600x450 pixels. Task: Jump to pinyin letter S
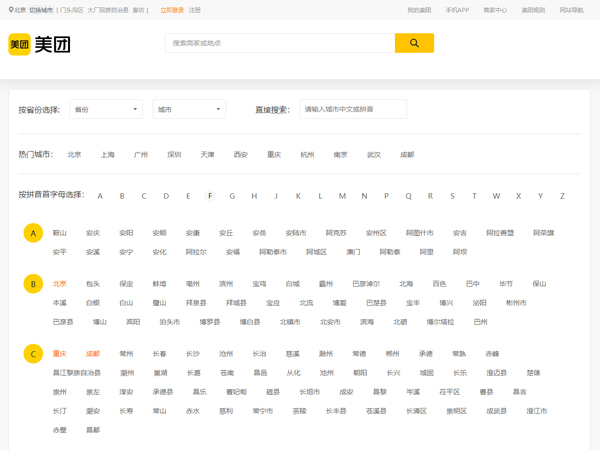point(452,196)
